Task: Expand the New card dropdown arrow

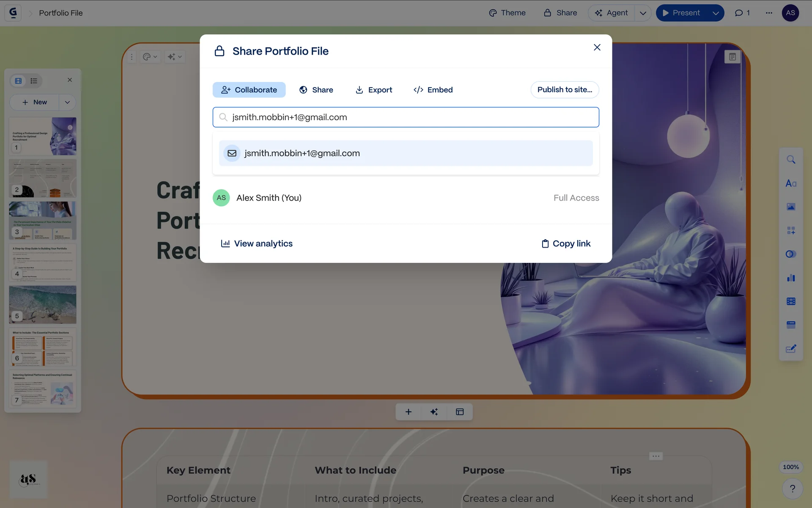Action: (x=67, y=102)
